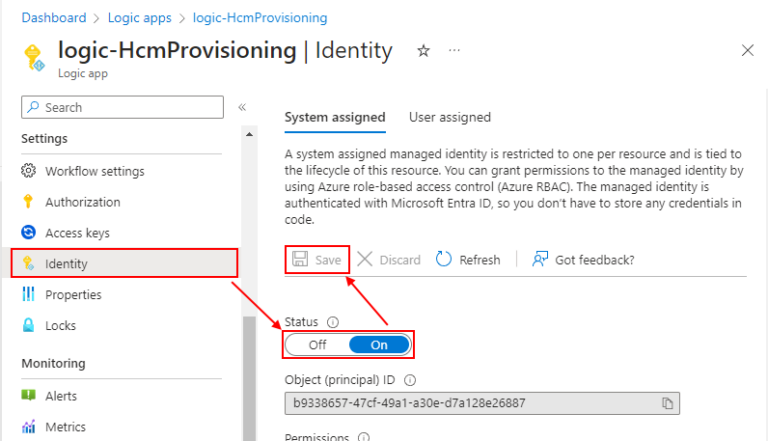Switch Status toggle to Off

click(x=317, y=345)
